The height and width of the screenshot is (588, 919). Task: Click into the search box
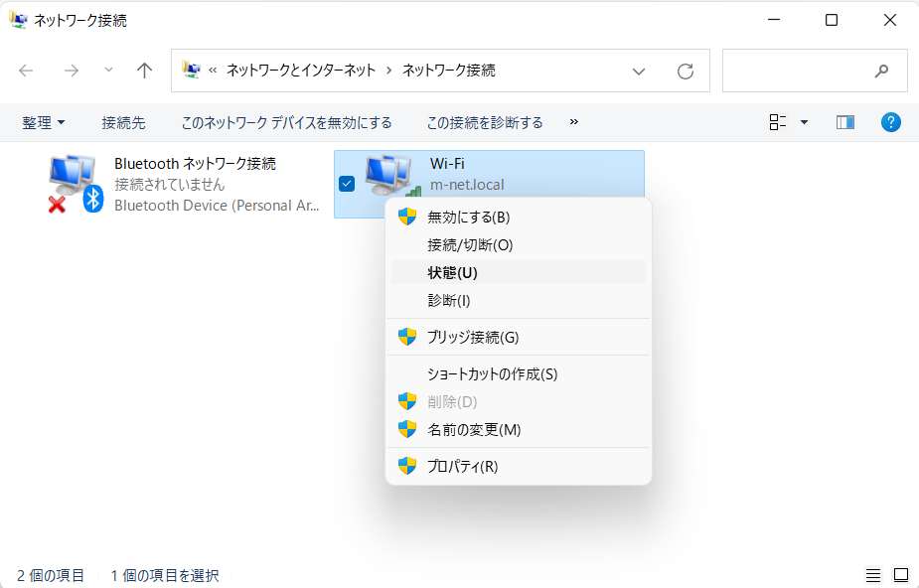(x=815, y=71)
